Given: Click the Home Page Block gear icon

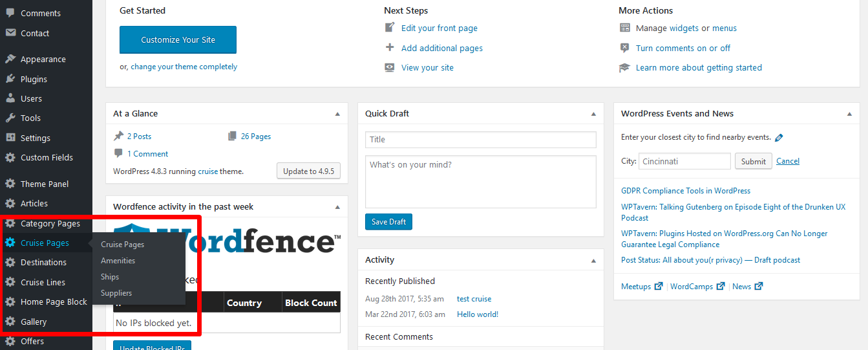Looking at the screenshot, I should [10, 301].
